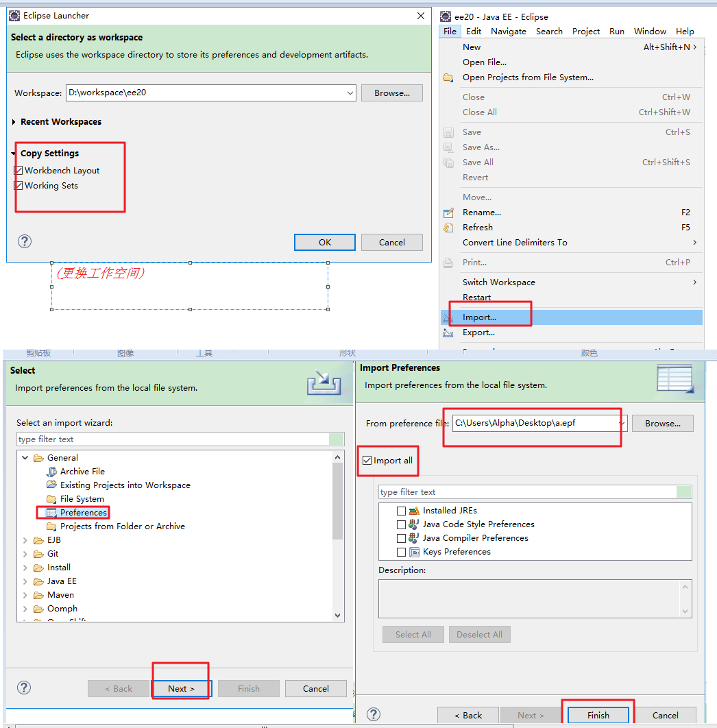This screenshot has width=717, height=728.
Task: Click the File System folder icon
Action: coord(51,498)
